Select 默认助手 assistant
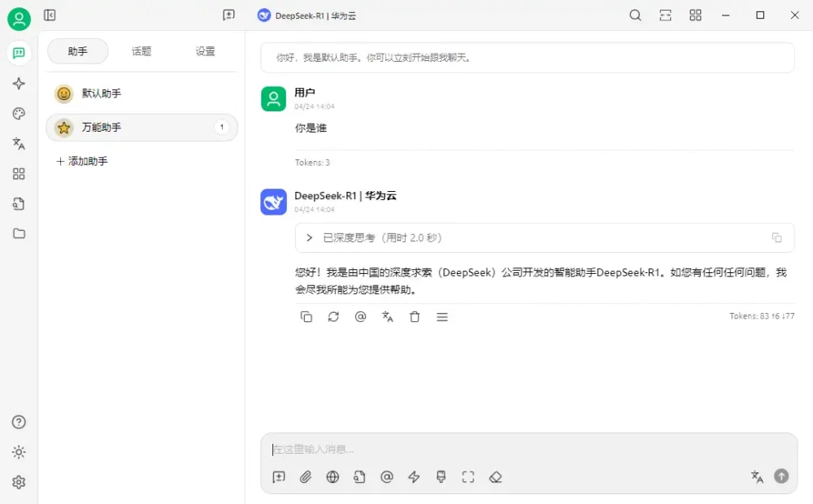The width and height of the screenshot is (813, 504). pyautogui.click(x=141, y=93)
